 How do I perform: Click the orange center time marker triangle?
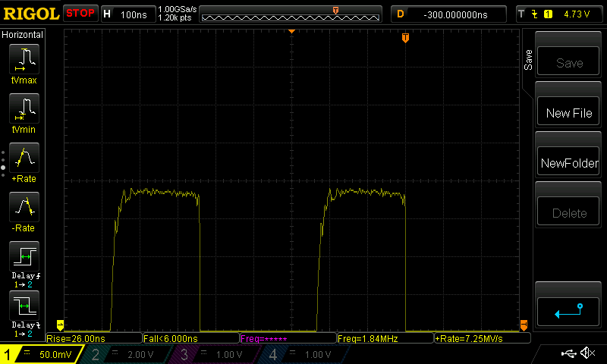point(291,31)
